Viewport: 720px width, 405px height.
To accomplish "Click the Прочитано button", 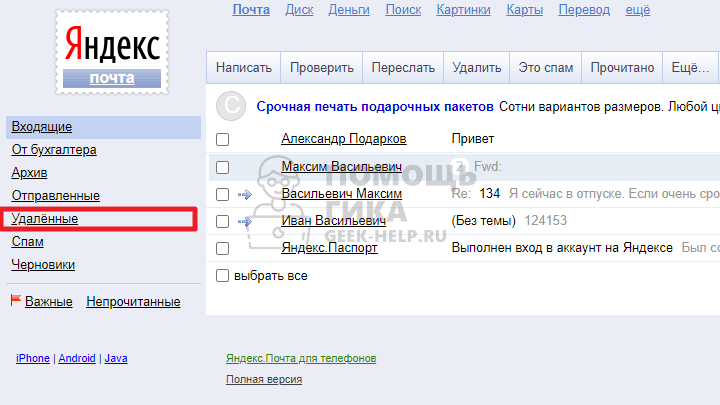I will pos(622,68).
